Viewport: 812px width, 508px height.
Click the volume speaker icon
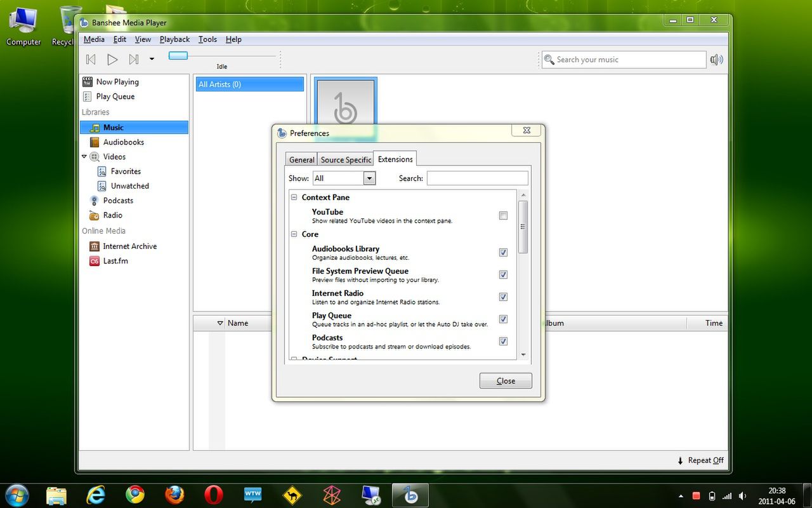(x=717, y=60)
